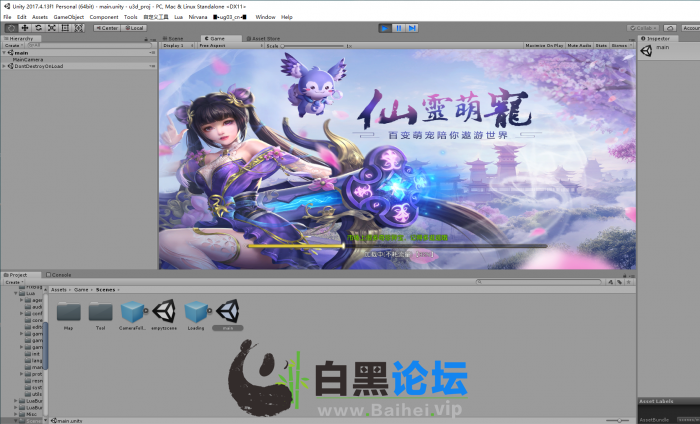
Task: Open the Project Create dropdown
Action: click(x=14, y=282)
